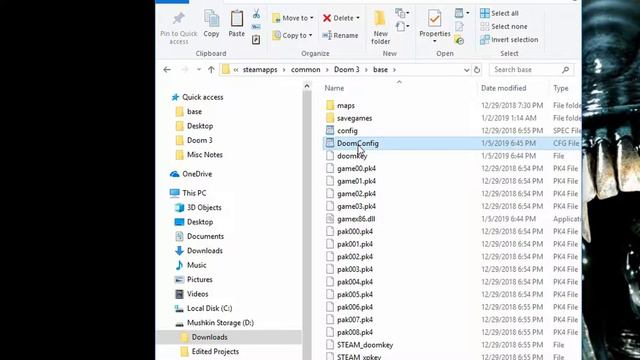Image resolution: width=640 pixels, height=360 pixels.
Task: Click the History icon in Open group
Action: [x=459, y=40]
